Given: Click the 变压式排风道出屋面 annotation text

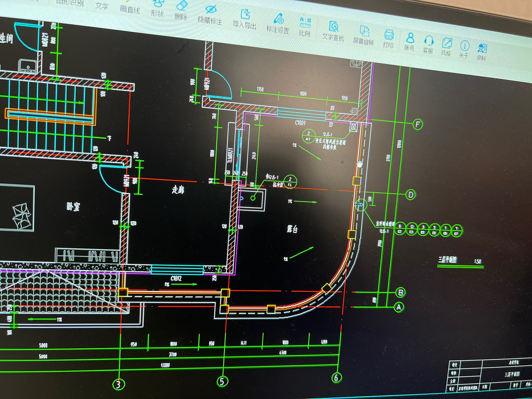Looking at the screenshot, I should point(330,141).
